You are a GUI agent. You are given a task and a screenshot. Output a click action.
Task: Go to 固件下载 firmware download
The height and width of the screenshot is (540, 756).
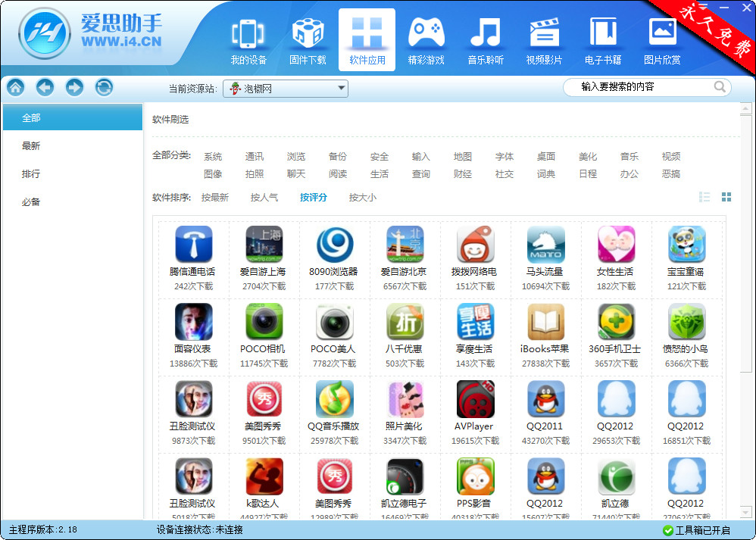click(x=308, y=40)
